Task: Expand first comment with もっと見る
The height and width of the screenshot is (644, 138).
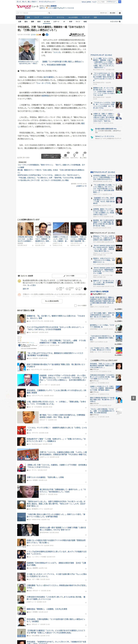Action: pos(32,285)
